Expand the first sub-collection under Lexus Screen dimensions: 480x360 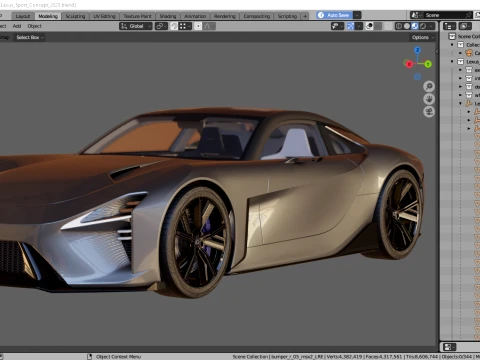click(x=460, y=70)
